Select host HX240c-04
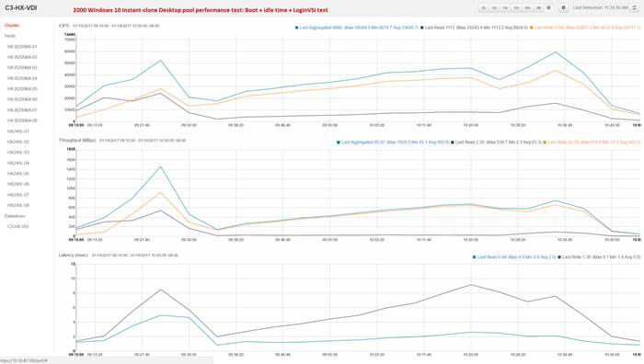The image size is (644, 364). tap(18, 163)
